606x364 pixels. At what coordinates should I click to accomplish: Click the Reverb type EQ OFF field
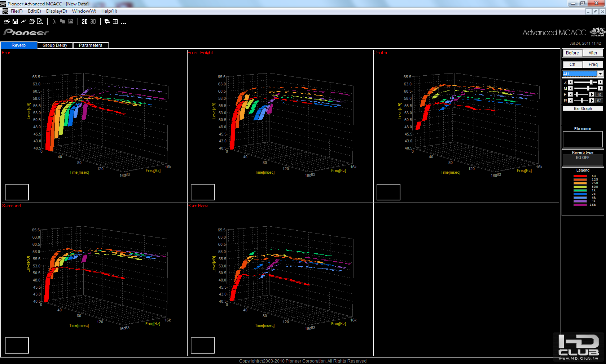(x=583, y=160)
